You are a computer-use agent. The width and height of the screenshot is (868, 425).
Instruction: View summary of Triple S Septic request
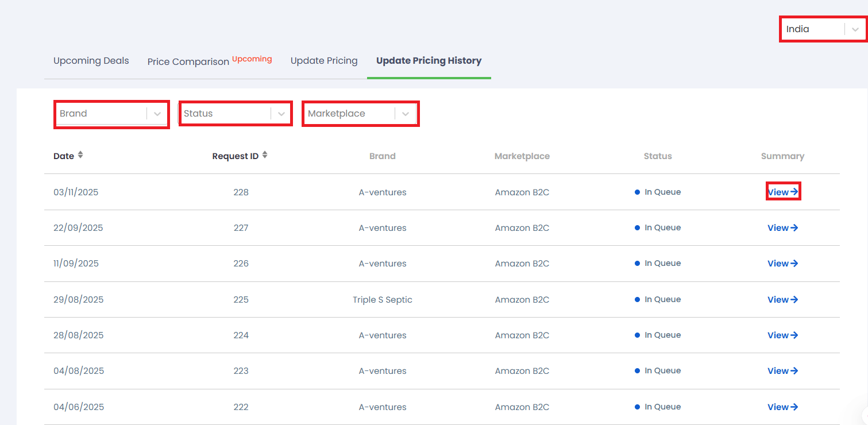(782, 300)
